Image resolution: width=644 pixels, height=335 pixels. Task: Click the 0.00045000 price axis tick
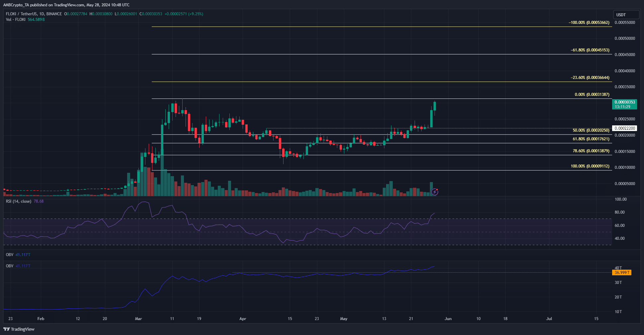(625, 55)
